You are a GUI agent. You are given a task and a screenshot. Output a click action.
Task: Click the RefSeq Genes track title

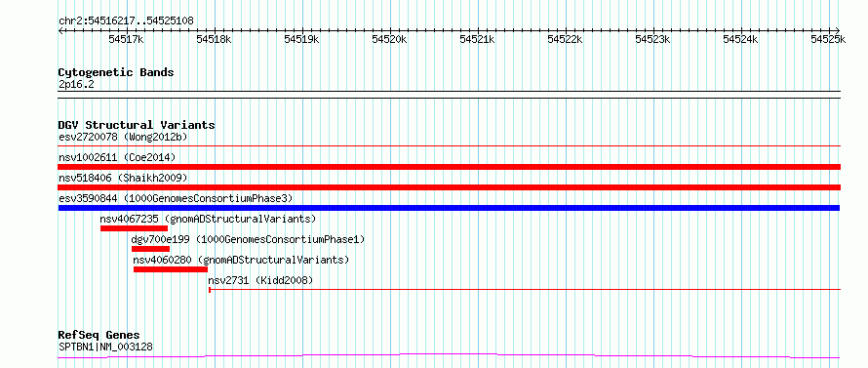(99, 336)
